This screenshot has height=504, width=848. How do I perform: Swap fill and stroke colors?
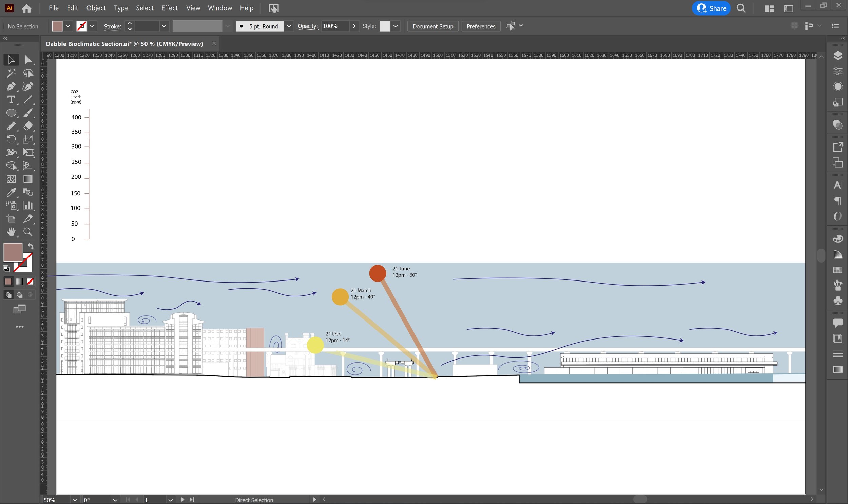coord(31,247)
